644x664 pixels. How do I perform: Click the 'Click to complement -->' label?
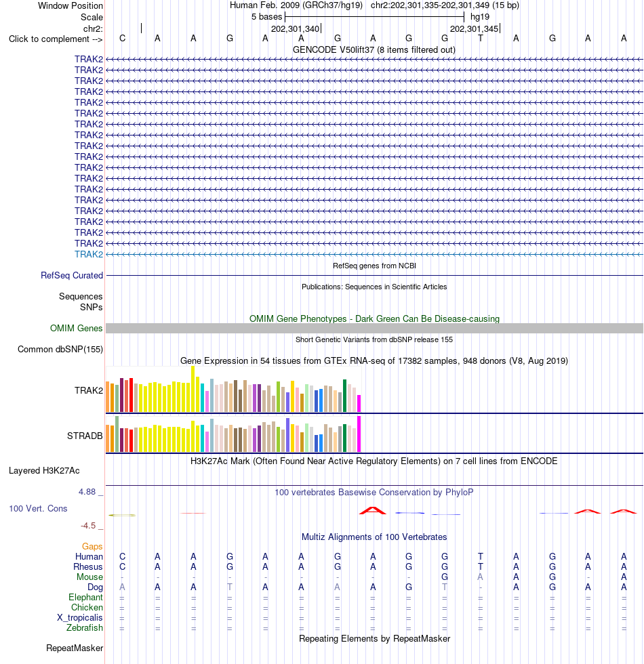[x=56, y=39]
